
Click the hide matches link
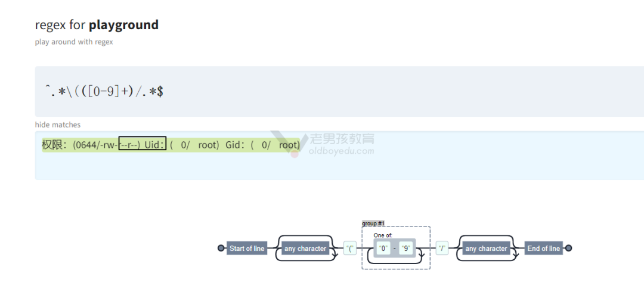coord(57,125)
